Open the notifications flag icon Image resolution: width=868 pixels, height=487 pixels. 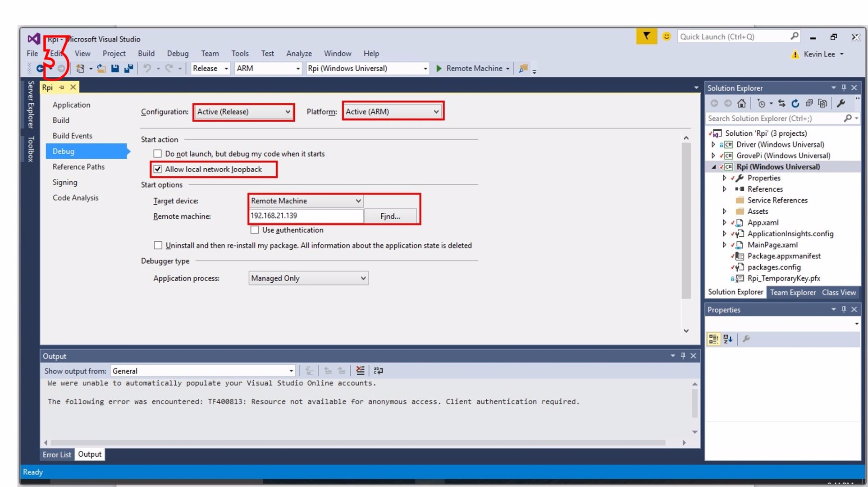point(647,37)
